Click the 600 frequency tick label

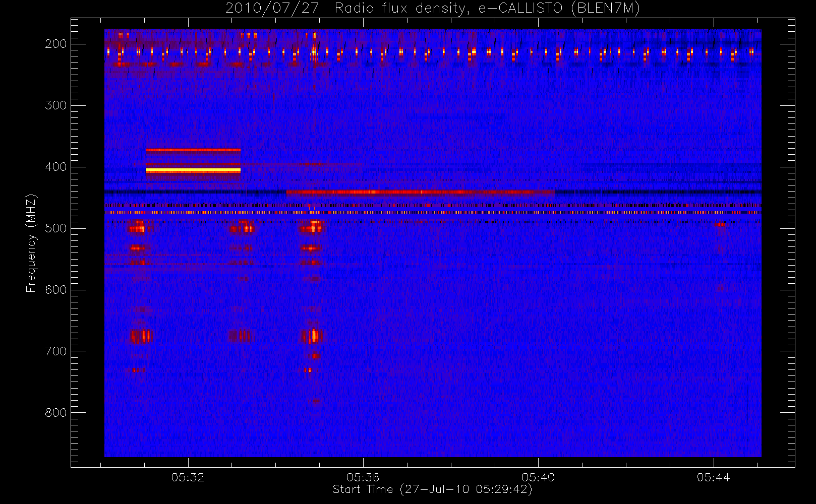tap(56, 290)
